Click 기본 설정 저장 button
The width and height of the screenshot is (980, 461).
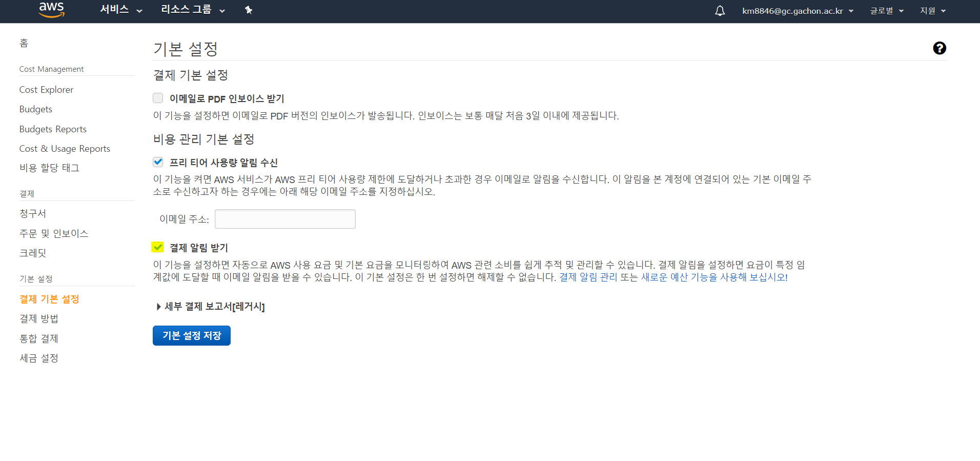tap(192, 335)
